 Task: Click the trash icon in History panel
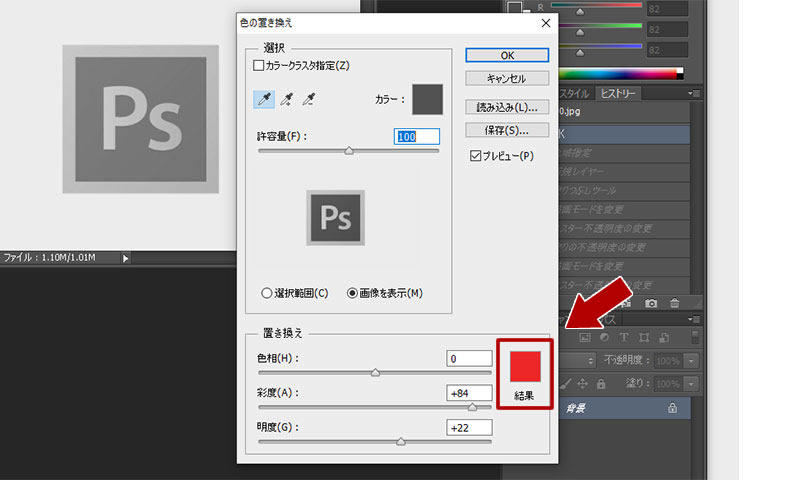click(x=674, y=303)
